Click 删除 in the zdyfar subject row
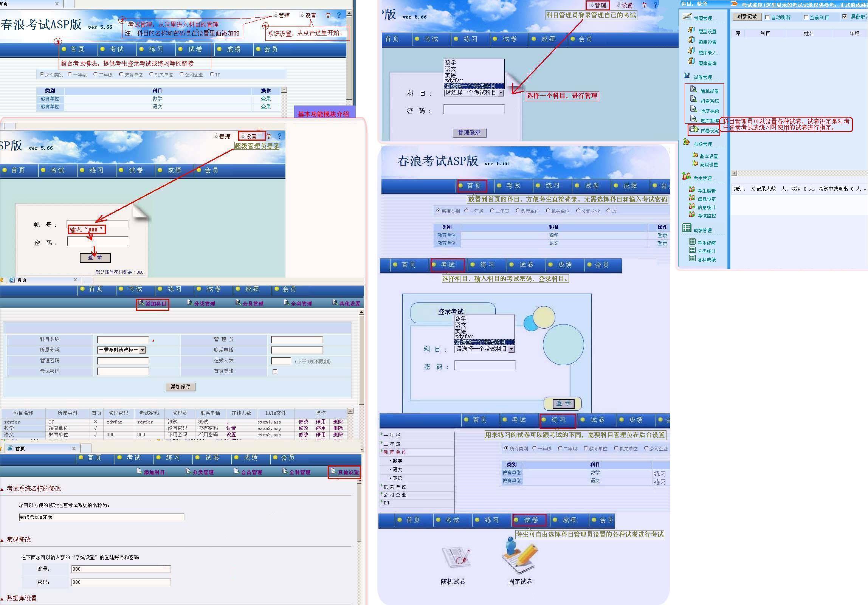Screen dimensions: 868x605 [x=338, y=422]
